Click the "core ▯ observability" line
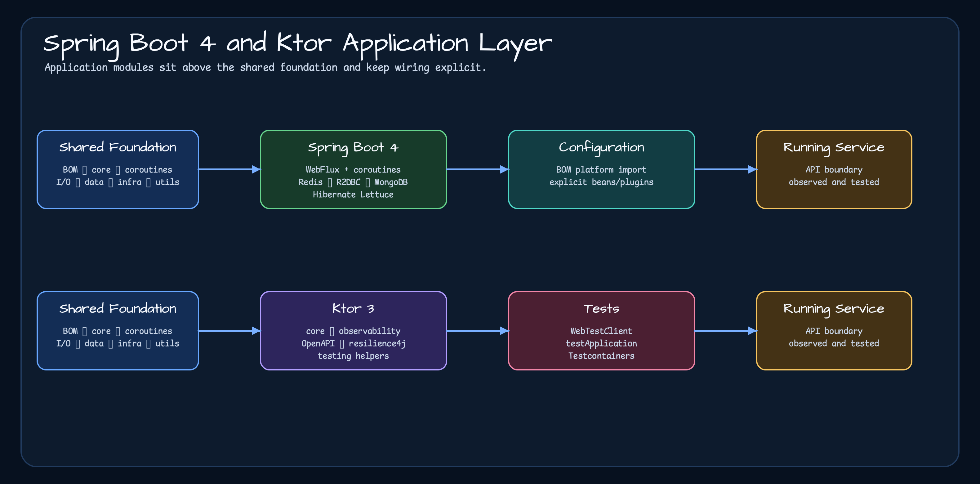Screen dimensions: 980x484 tap(353, 331)
